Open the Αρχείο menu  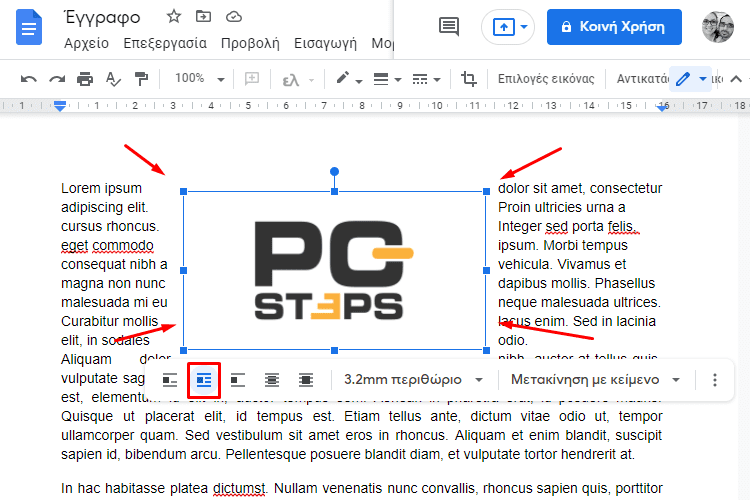tap(87, 44)
